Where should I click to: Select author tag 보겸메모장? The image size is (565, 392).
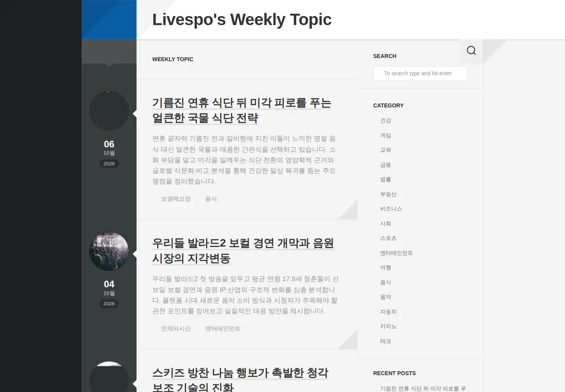[x=176, y=199]
